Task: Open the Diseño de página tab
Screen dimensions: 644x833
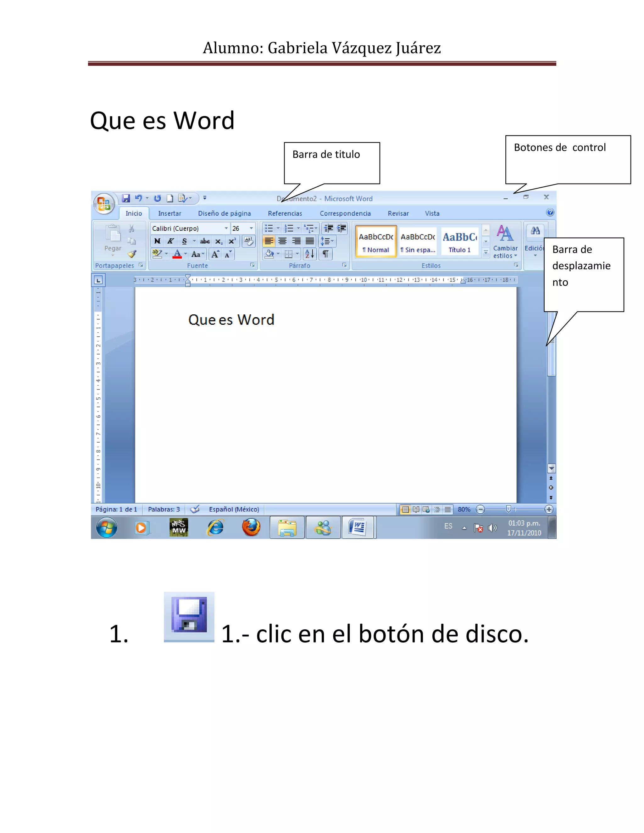Action: coord(224,213)
